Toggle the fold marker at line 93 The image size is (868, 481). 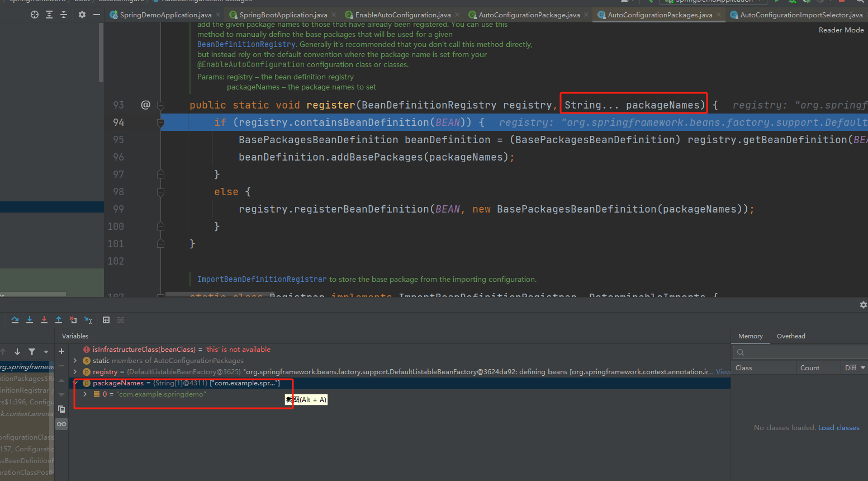point(160,105)
